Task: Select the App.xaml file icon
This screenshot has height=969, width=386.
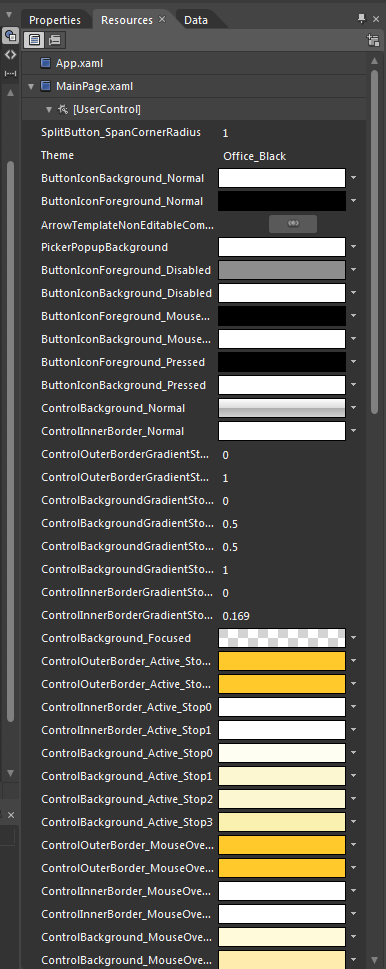Action: pyautogui.click(x=45, y=62)
